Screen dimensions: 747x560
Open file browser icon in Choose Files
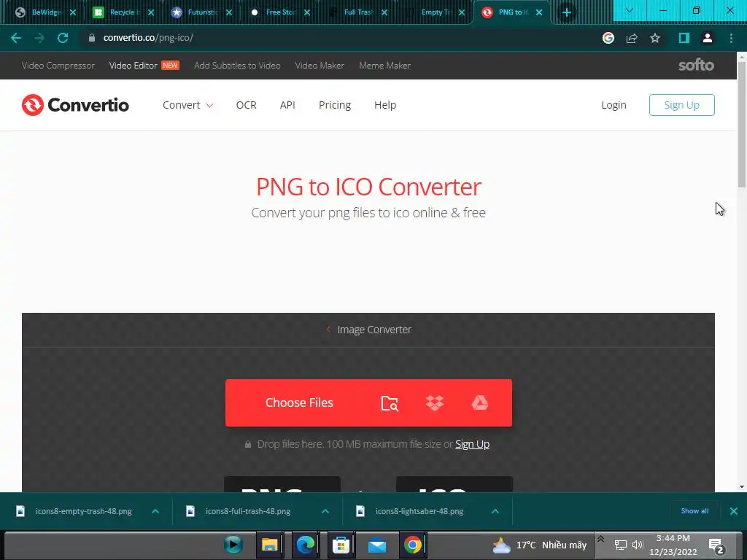point(390,403)
